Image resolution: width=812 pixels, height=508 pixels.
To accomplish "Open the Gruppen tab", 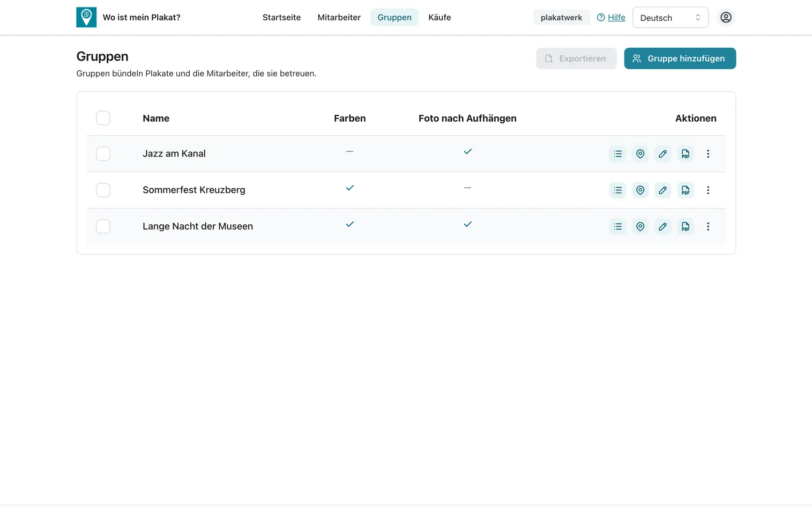I will 394,17.
